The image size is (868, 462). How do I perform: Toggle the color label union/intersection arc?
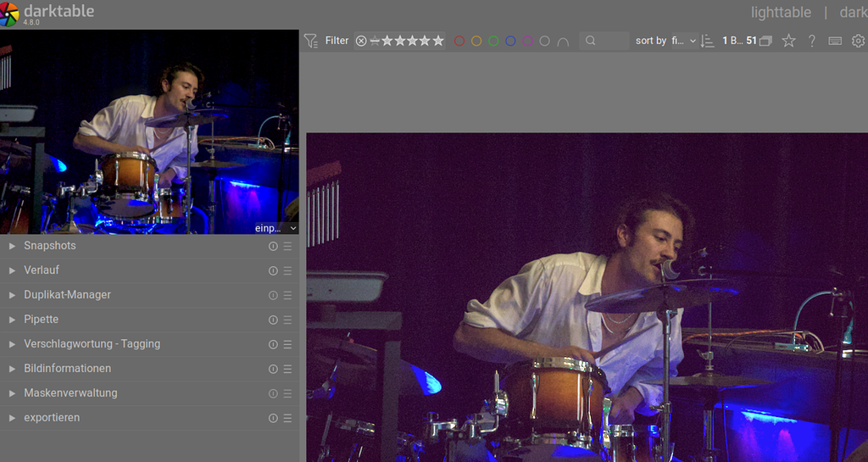tap(563, 42)
